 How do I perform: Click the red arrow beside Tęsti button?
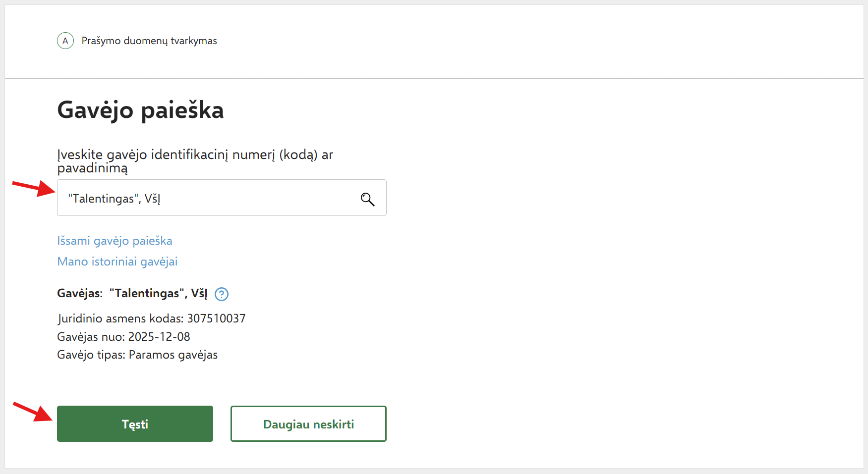click(33, 411)
